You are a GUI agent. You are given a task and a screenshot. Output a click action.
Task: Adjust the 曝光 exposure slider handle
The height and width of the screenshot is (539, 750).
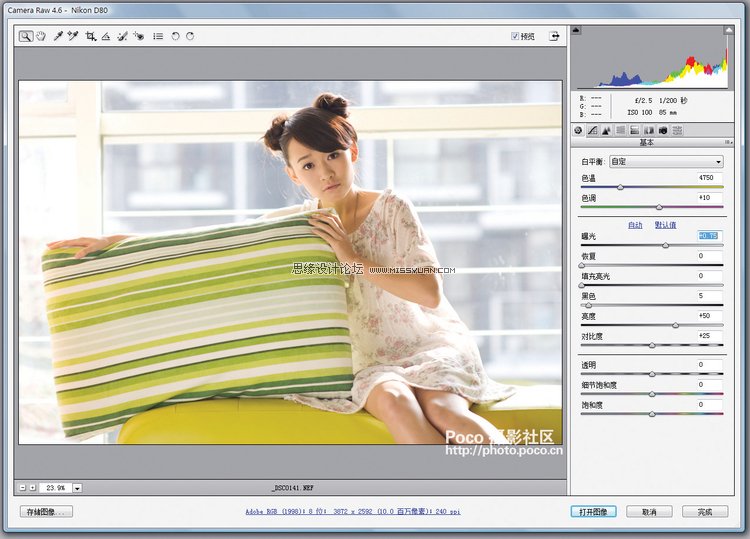click(x=665, y=245)
